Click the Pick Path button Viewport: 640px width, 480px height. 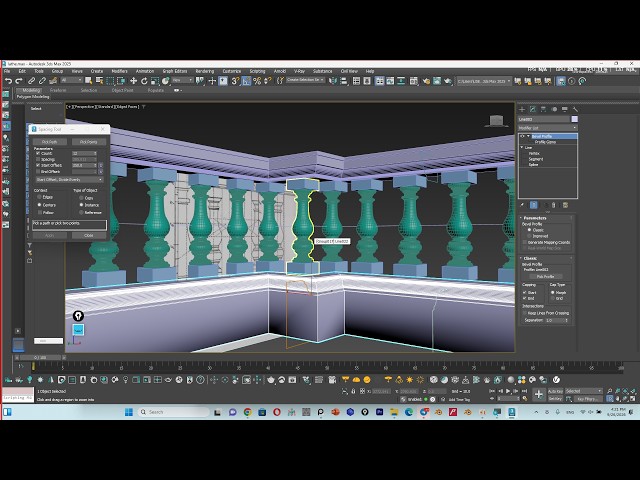(x=50, y=142)
